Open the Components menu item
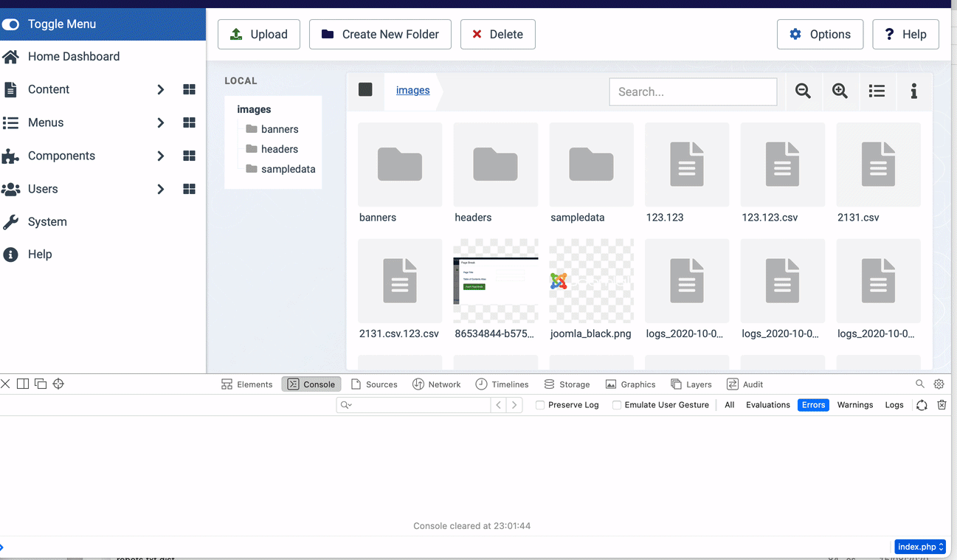 (x=61, y=156)
